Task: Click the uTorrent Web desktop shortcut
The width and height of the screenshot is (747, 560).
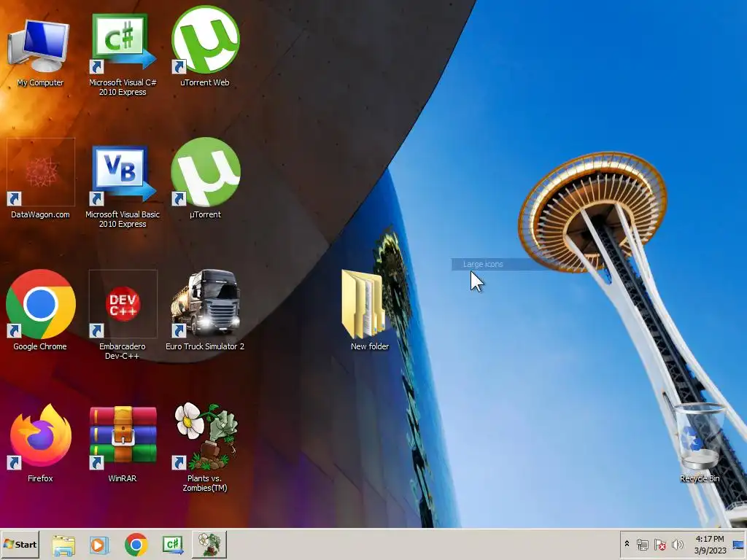Action: 205,47
